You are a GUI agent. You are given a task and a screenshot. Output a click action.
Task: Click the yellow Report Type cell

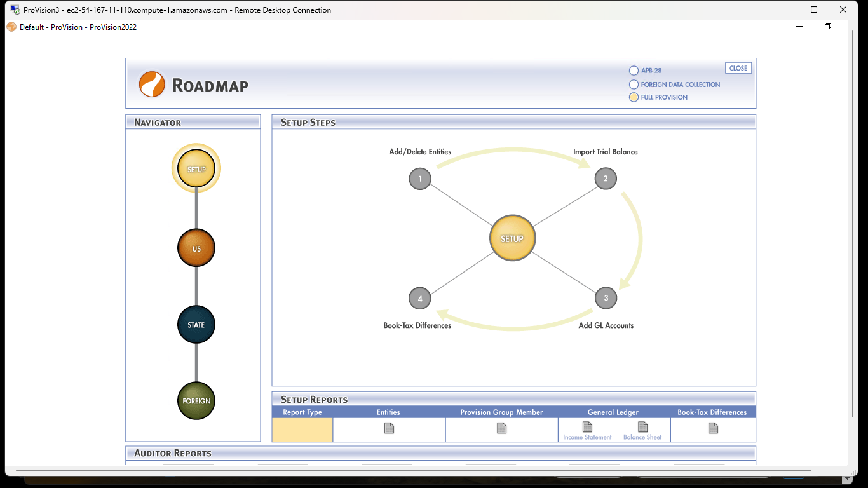[302, 430]
